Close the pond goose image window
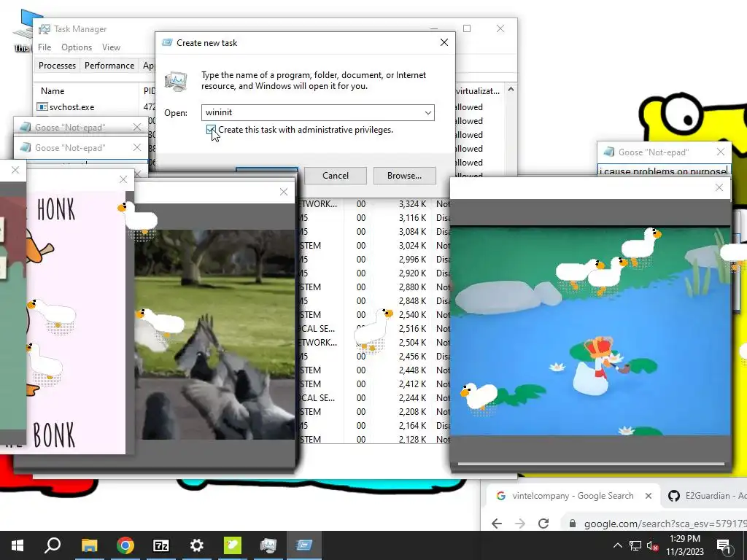747x560 pixels. [719, 187]
